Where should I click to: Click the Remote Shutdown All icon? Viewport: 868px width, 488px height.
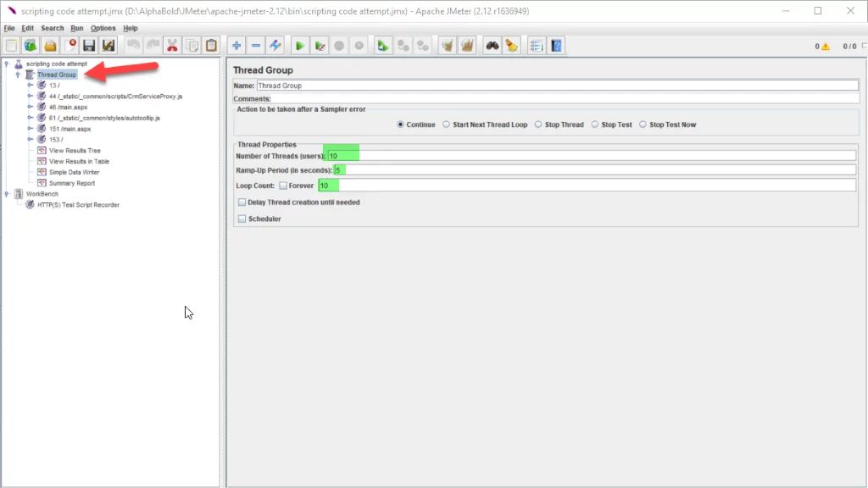coord(422,46)
